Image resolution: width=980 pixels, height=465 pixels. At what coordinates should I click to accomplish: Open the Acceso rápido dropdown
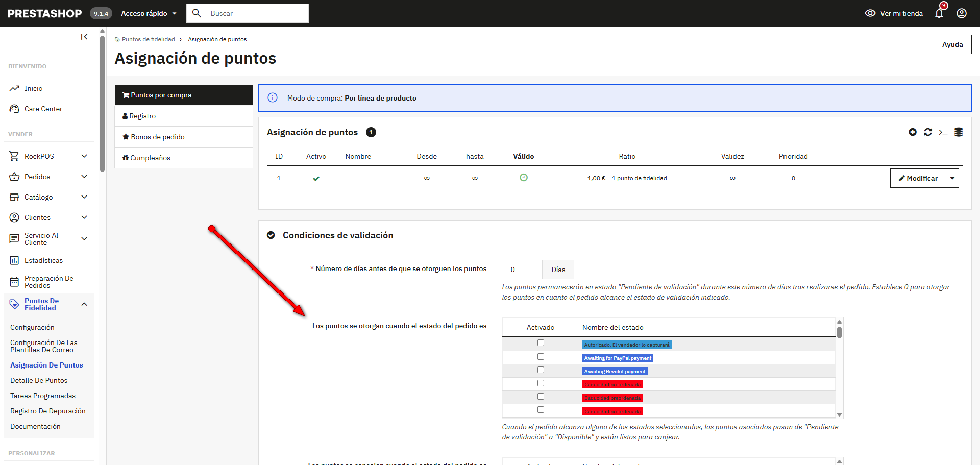tap(149, 13)
